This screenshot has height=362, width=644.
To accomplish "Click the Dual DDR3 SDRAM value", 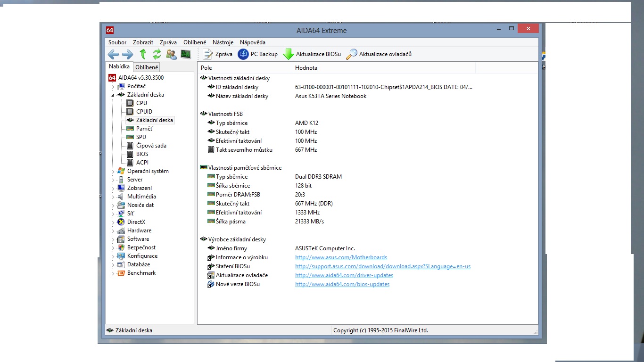I will (x=318, y=177).
